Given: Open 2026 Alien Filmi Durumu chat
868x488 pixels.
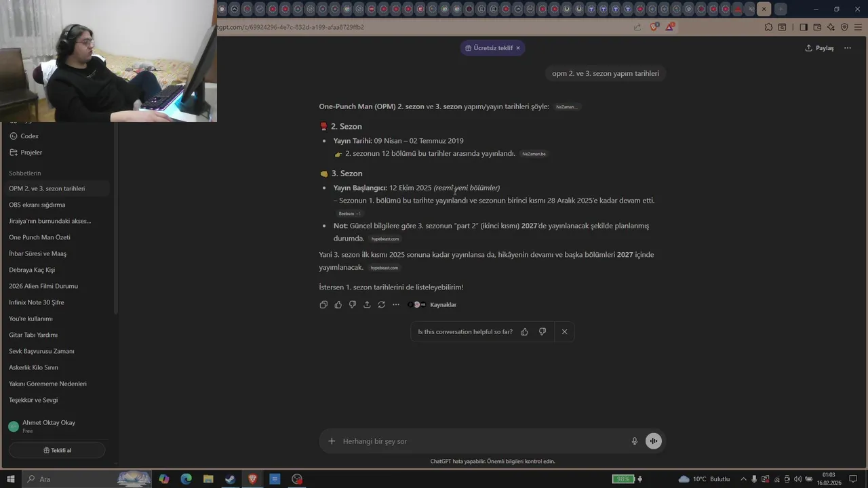Looking at the screenshot, I should click(57, 286).
